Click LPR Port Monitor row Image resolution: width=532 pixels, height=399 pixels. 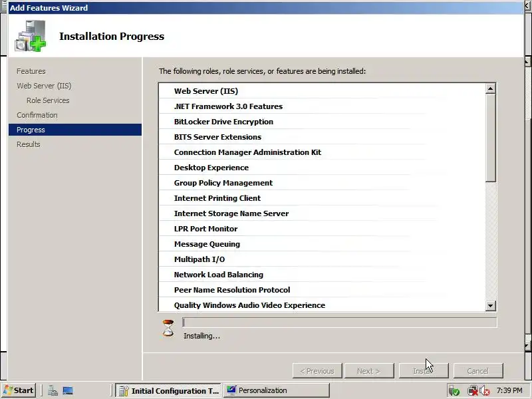(323, 228)
